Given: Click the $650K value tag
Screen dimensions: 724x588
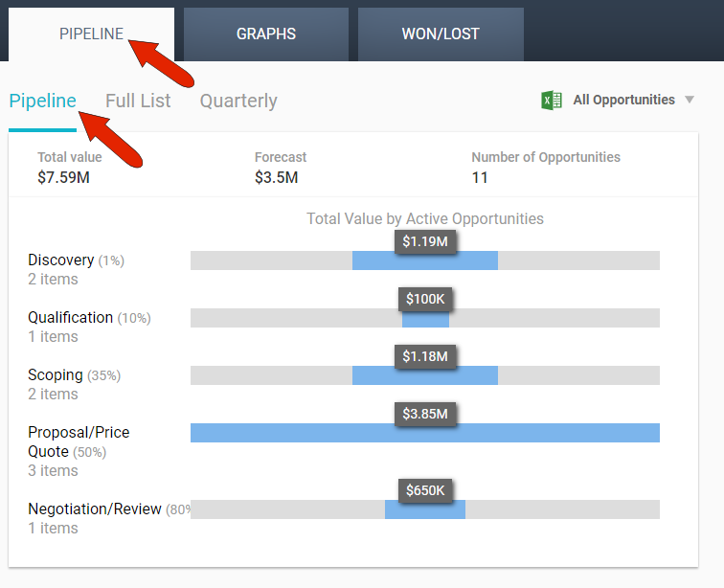Looking at the screenshot, I should [425, 490].
